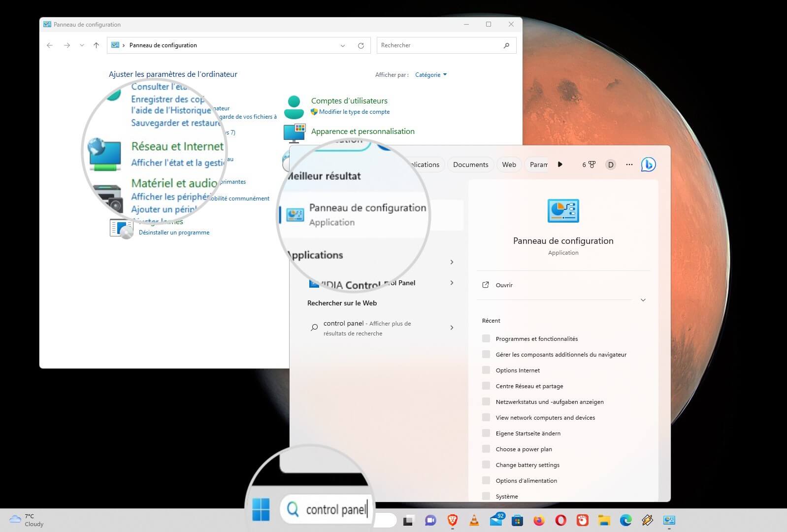Click the D account avatar in search panel
Screen dimensions: 787x532
pos(611,165)
